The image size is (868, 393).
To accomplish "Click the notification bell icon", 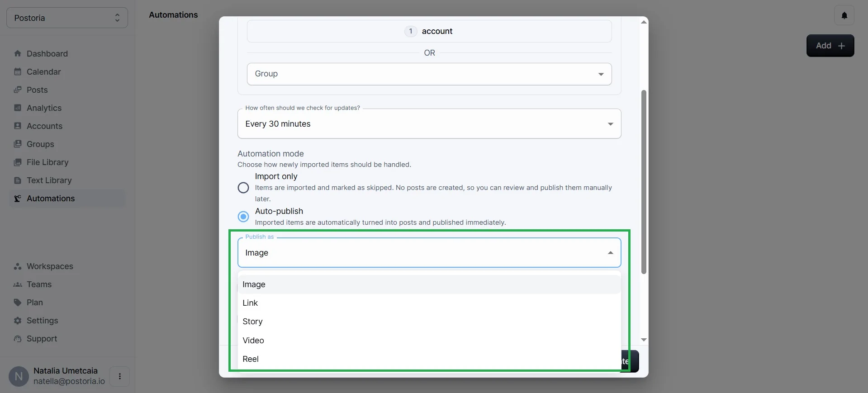I will 844,15.
